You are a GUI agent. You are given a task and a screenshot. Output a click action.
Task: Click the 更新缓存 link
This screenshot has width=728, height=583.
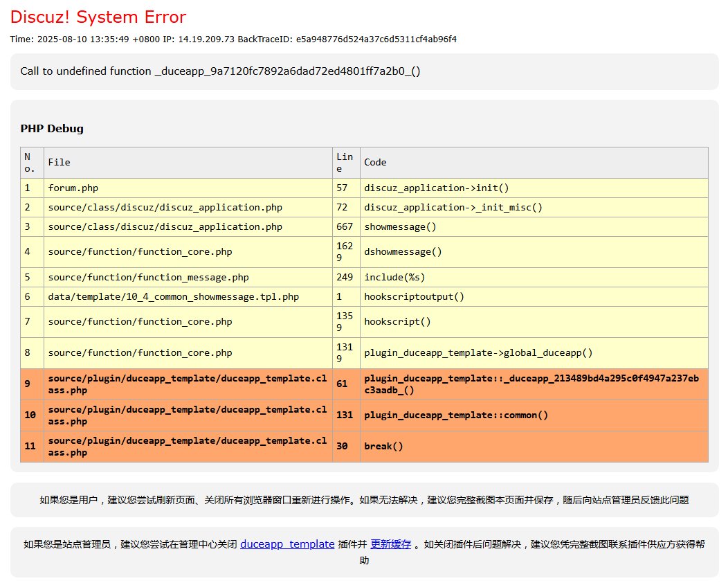click(390, 544)
